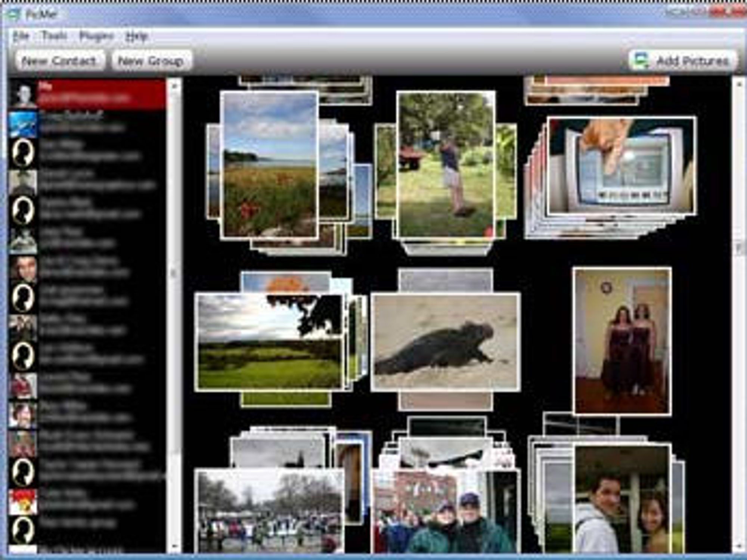The height and width of the screenshot is (560, 747).
Task: Click the photo pane scroll-down arrow
Action: (x=739, y=547)
